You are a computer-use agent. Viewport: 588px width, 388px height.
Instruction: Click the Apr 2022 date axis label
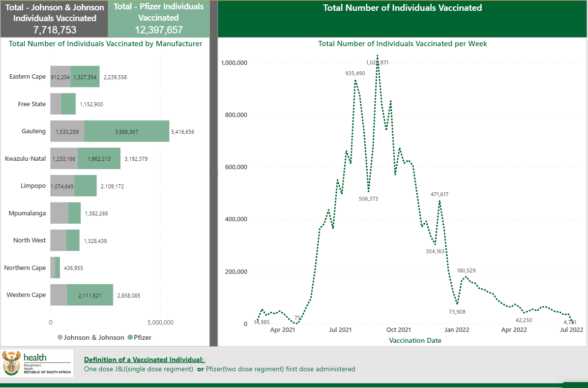click(514, 330)
